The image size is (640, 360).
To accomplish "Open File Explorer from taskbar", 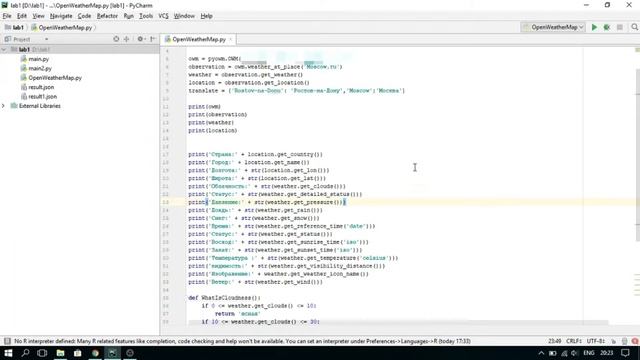I will point(60,353).
